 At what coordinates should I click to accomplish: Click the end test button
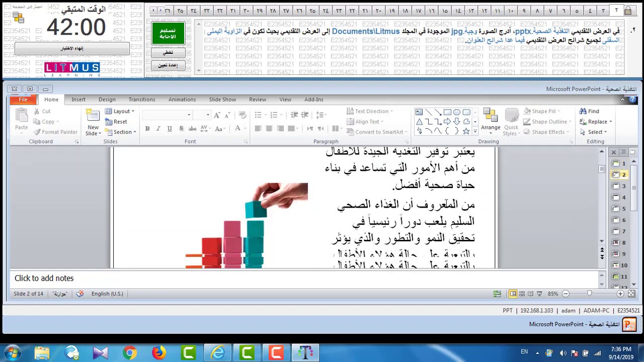coord(72,48)
